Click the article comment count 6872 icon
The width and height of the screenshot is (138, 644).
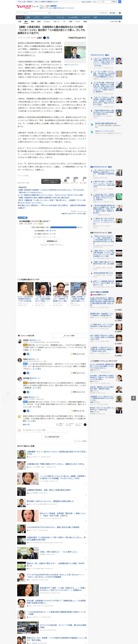34,38
